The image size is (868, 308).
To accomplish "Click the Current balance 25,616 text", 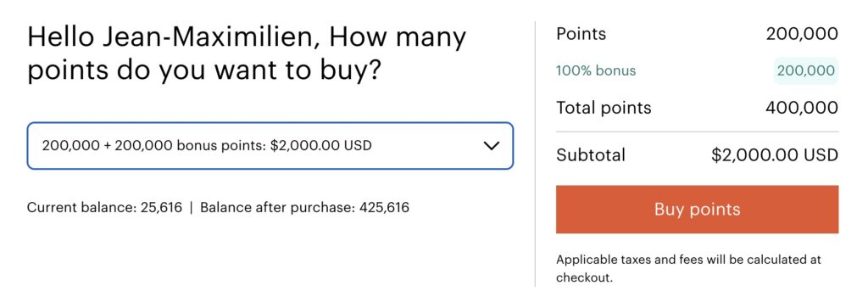I will pyautogui.click(x=104, y=208).
